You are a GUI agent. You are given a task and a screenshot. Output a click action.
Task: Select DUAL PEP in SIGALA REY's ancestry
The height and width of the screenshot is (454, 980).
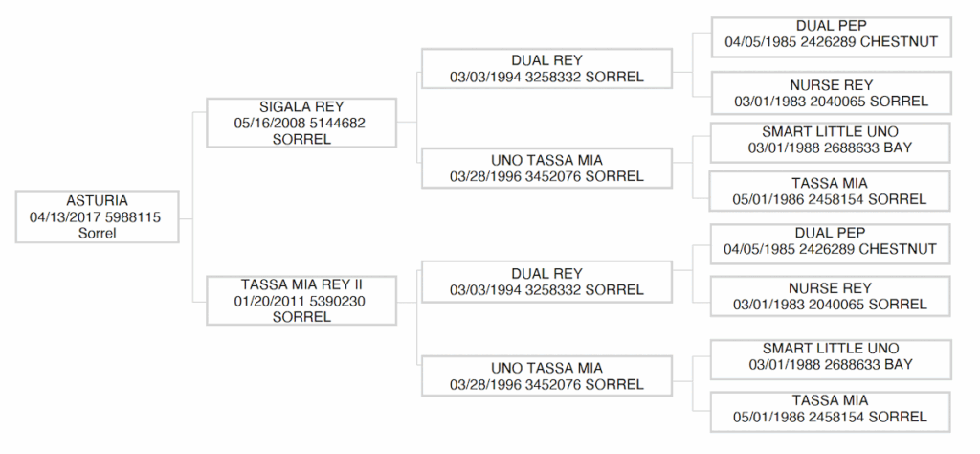click(830, 34)
